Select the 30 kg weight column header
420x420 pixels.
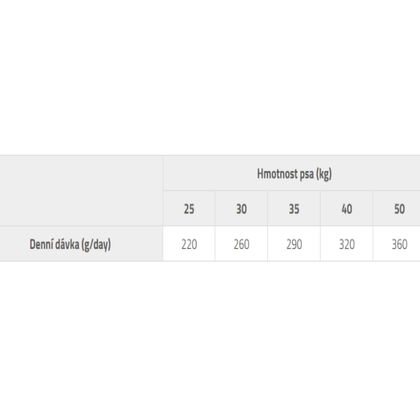[241, 209]
